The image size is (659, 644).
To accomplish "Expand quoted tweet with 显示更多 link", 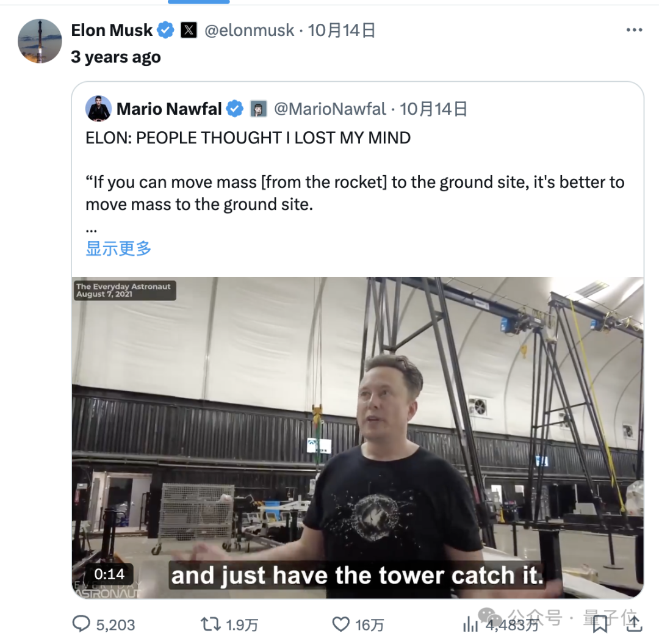I will pyautogui.click(x=118, y=248).
